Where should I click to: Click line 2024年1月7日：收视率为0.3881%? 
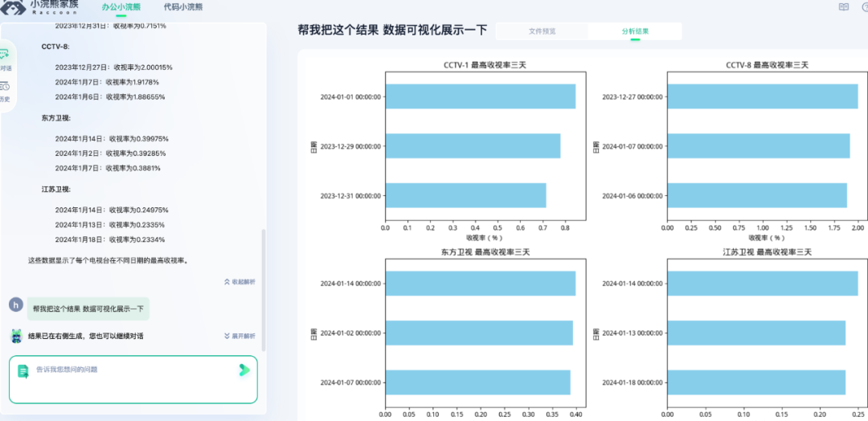click(107, 168)
